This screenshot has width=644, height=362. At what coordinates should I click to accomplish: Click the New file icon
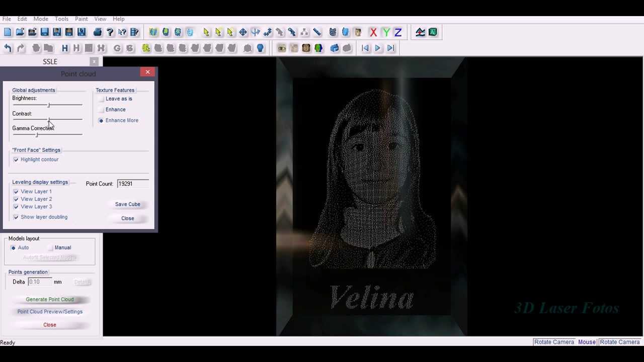8,32
